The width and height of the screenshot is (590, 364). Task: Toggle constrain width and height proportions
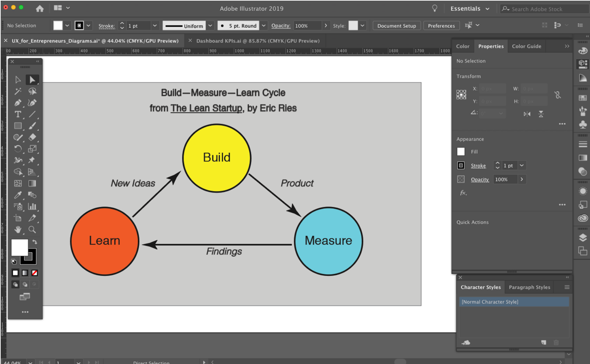(x=558, y=95)
